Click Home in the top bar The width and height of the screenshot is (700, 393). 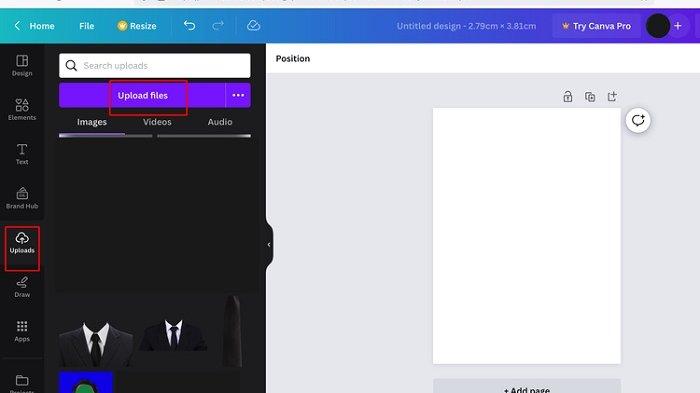pos(42,26)
